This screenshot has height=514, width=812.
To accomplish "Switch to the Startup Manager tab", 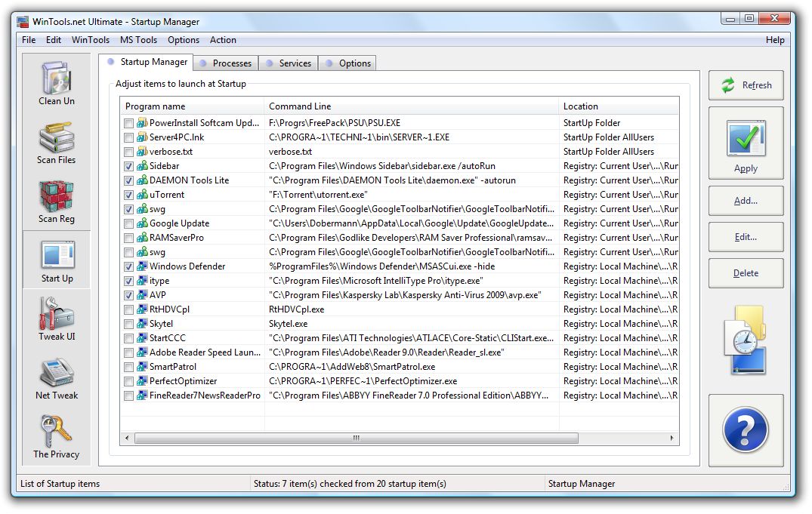I will click(x=146, y=62).
